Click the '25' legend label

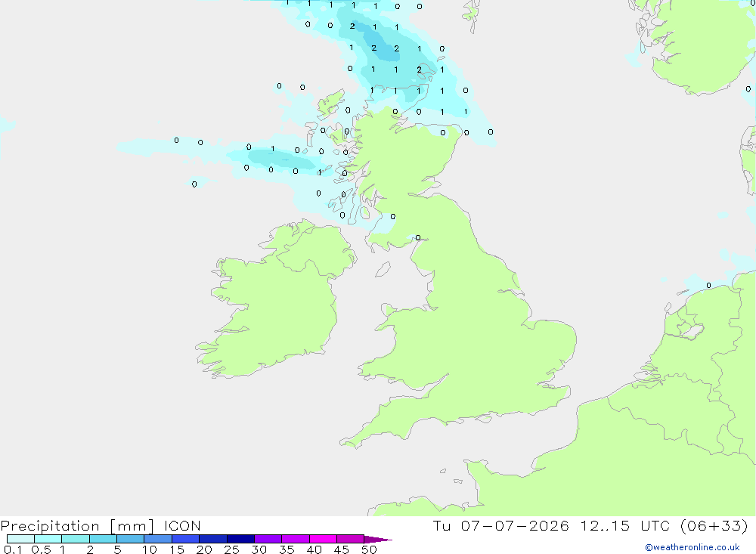(231, 549)
